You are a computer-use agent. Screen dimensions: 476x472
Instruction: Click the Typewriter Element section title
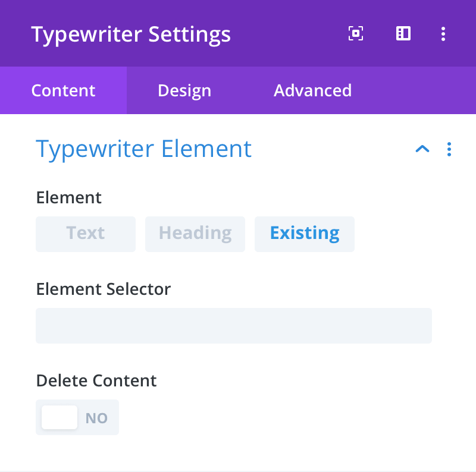point(143,149)
